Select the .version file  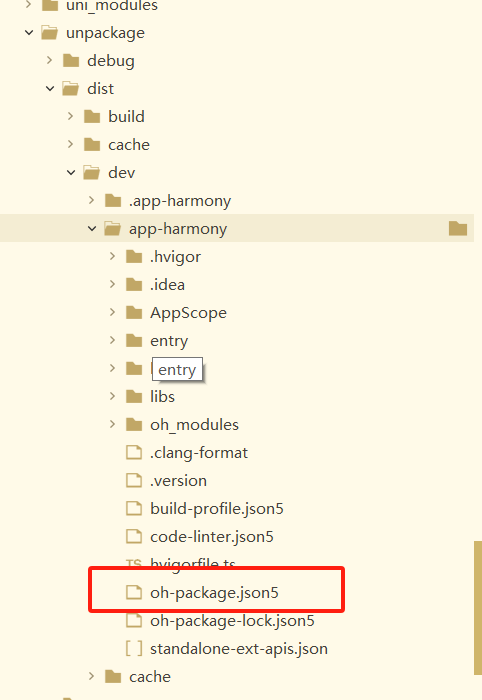tap(179, 480)
